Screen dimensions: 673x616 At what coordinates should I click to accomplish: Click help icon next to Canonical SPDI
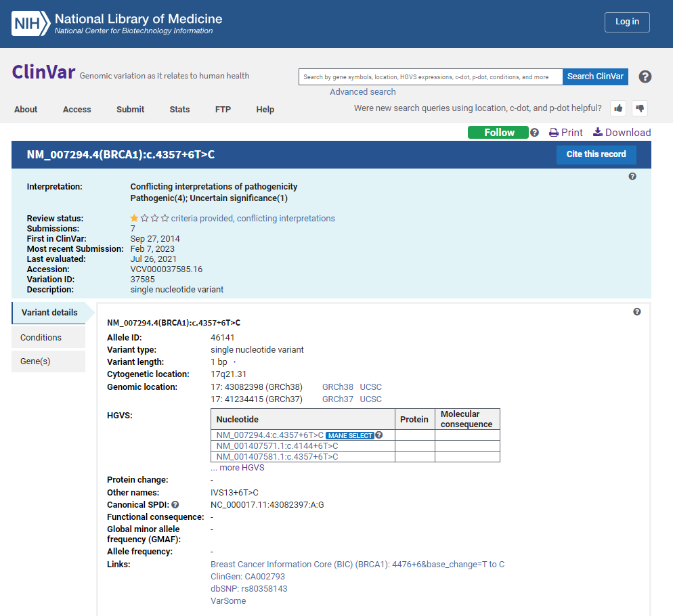click(x=175, y=505)
